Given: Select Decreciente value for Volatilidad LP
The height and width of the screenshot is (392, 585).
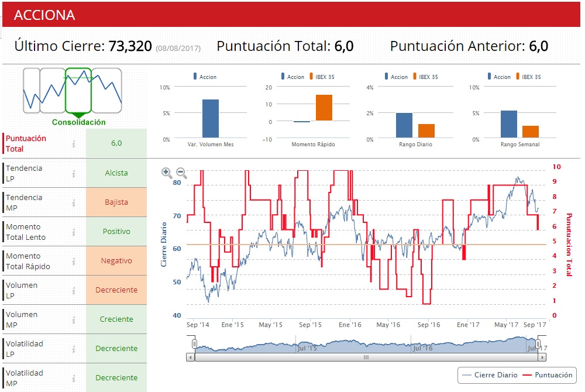Looking at the screenshot, I should tap(116, 348).
